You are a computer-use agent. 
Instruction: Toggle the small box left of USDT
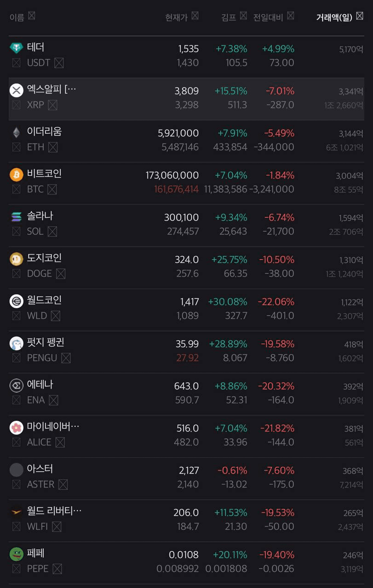pos(17,63)
